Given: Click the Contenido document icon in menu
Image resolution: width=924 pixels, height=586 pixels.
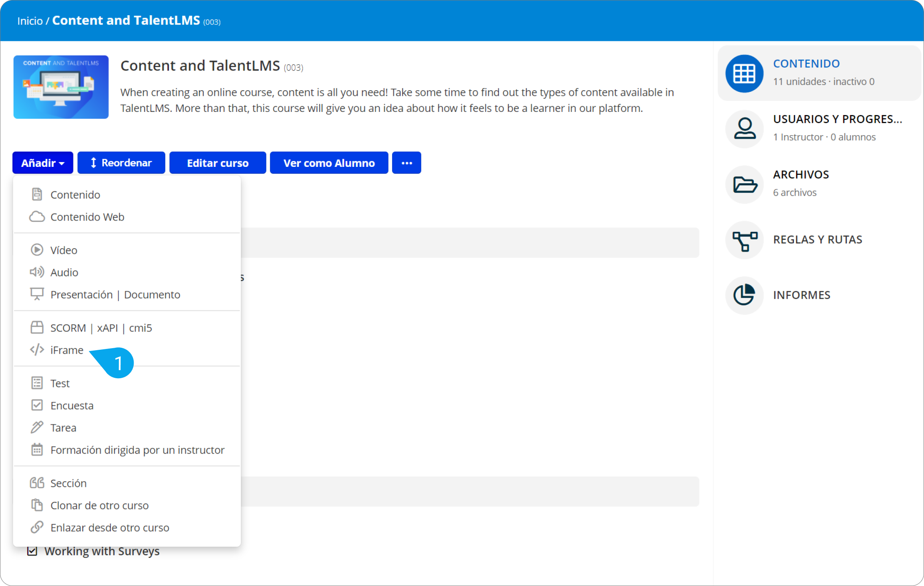Looking at the screenshot, I should (x=37, y=195).
